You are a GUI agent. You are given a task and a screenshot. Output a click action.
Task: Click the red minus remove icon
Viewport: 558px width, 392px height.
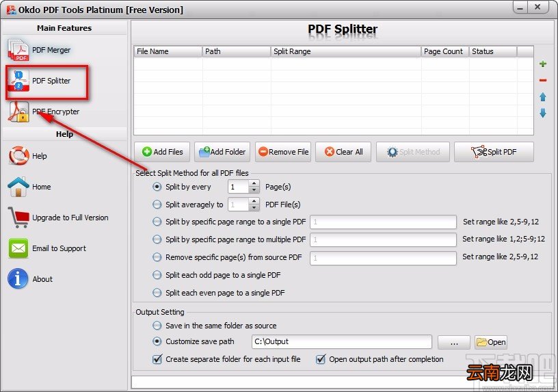tap(543, 81)
